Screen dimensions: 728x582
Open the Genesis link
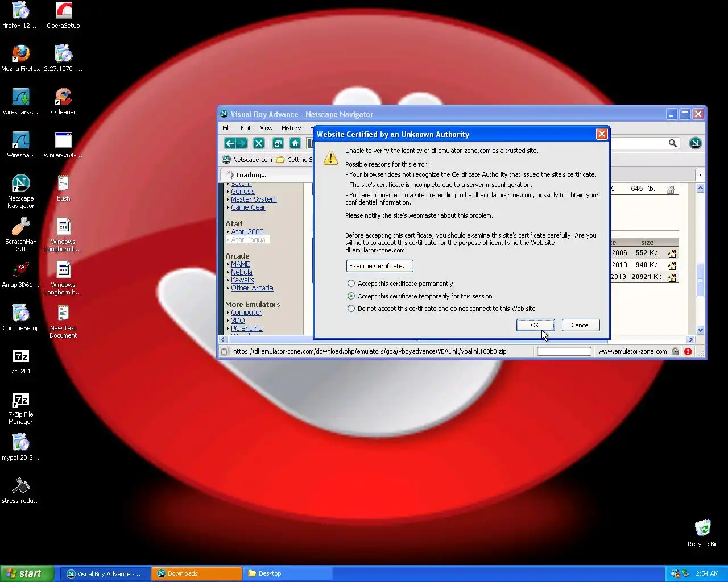243,192
